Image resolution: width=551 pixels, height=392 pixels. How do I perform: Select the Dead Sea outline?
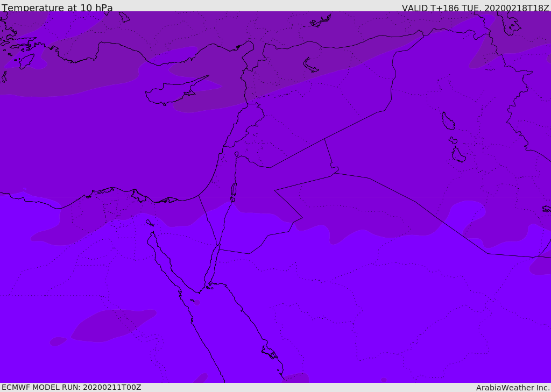click(x=234, y=191)
